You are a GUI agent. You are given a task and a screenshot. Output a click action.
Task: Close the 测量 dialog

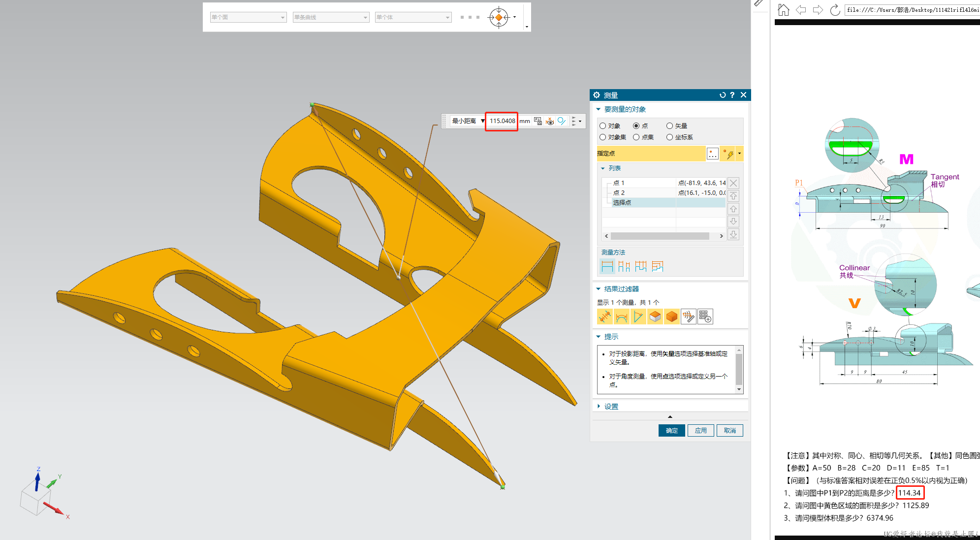point(744,95)
